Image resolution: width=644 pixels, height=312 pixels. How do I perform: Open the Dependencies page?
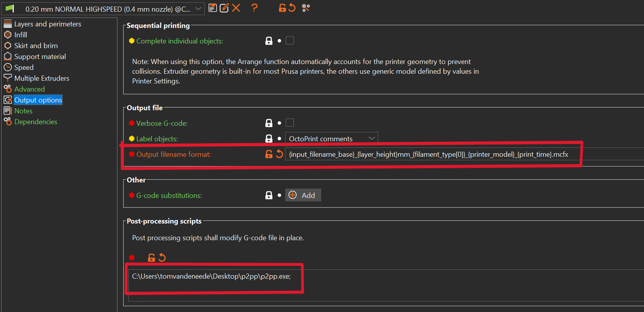tap(36, 122)
